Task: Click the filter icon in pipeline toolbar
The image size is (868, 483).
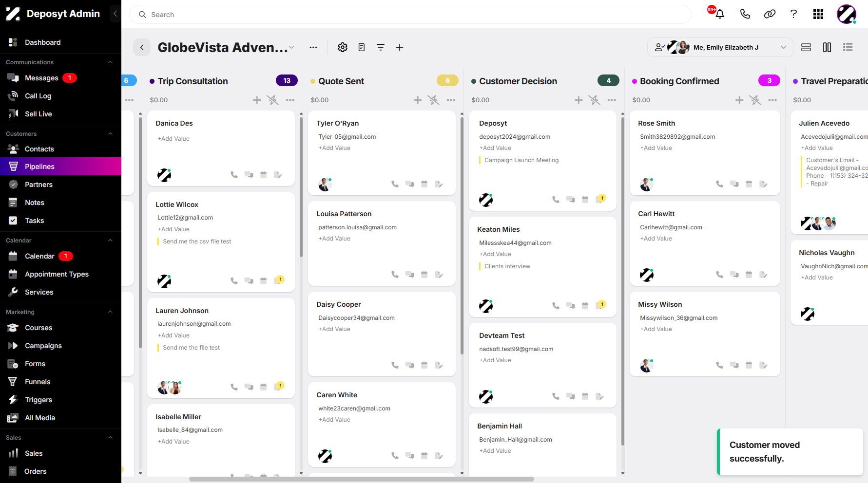Action: pyautogui.click(x=381, y=47)
